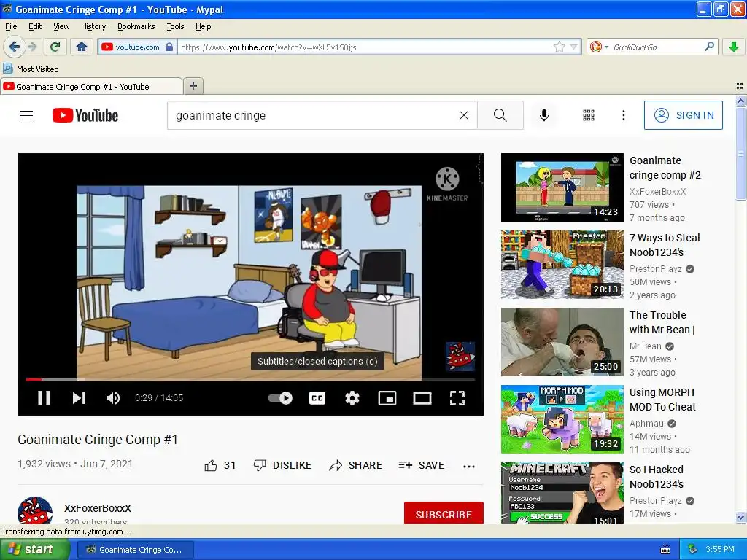Click the DISLIKE button
This screenshot has width=747, height=560.
[x=282, y=465]
